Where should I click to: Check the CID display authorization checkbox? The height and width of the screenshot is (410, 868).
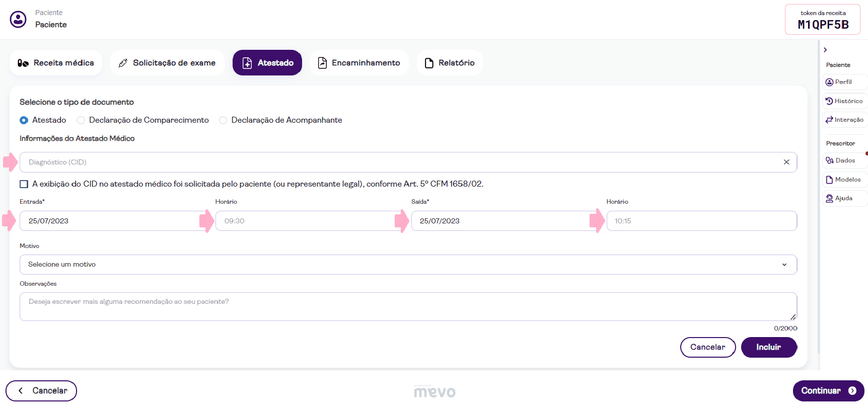24,184
